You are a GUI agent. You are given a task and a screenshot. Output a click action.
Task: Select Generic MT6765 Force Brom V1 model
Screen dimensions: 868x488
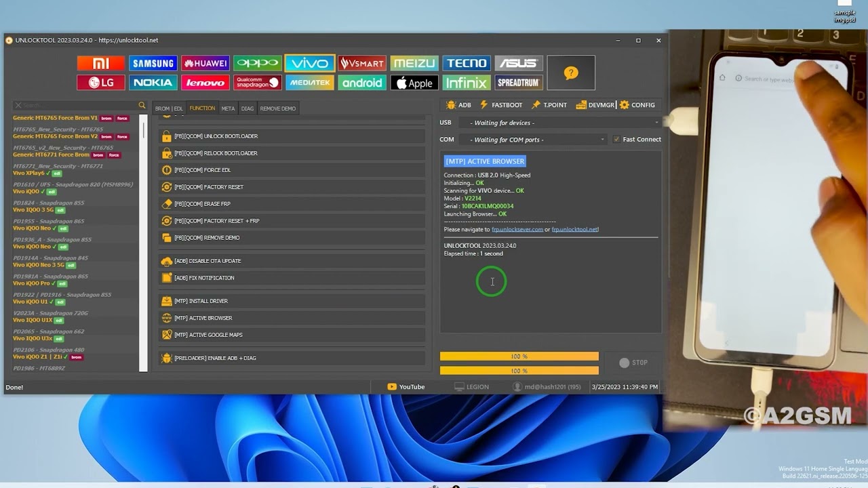click(71, 118)
